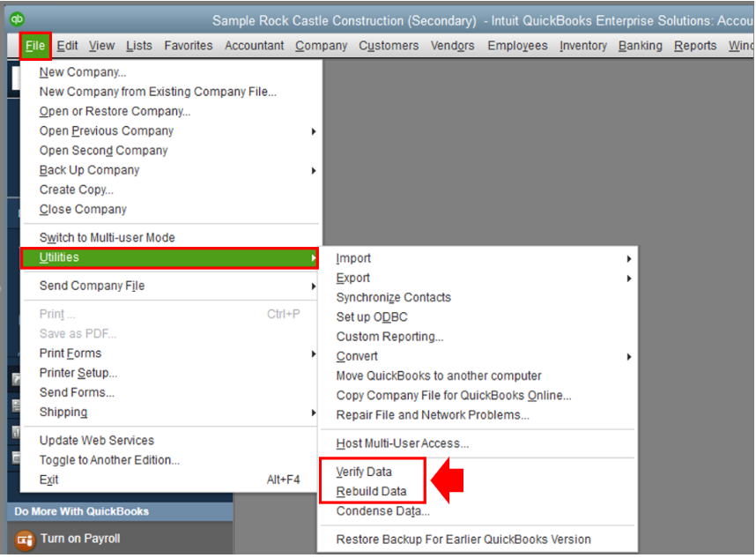Choose Open or Restore Company...

tap(171, 111)
